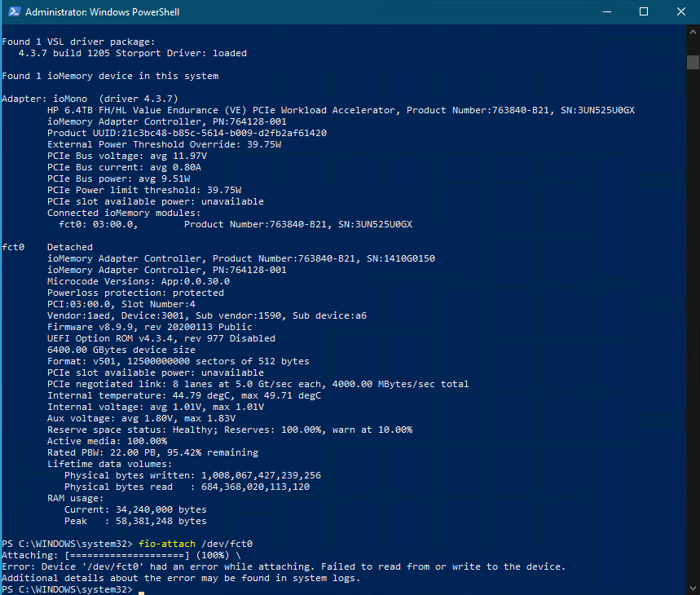The width and height of the screenshot is (700, 595).
Task: Click the Product UUID line
Action: tap(187, 133)
